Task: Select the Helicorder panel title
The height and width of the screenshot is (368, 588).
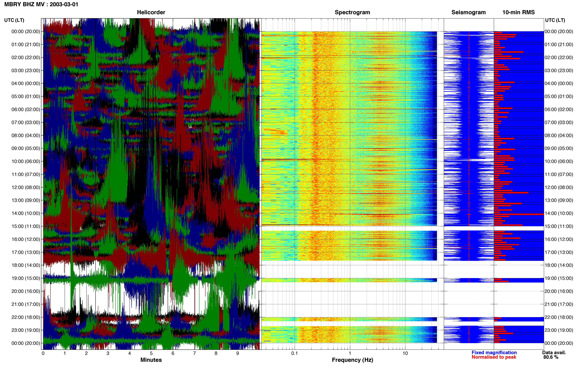Action: coord(151,12)
